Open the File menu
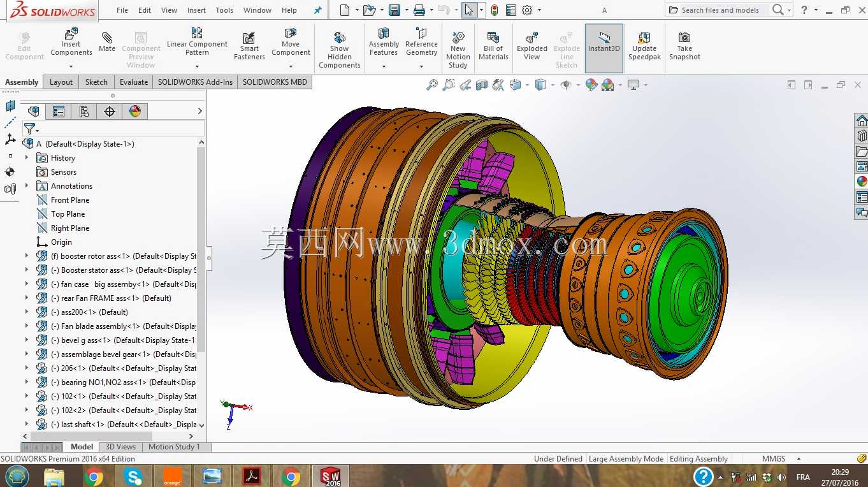Viewport: 868px width, 487px height. pos(122,10)
